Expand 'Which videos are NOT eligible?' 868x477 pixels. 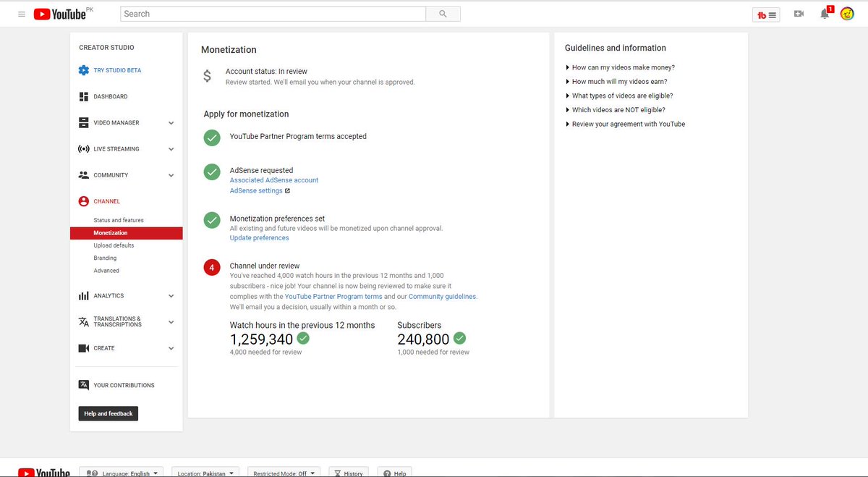615,110
